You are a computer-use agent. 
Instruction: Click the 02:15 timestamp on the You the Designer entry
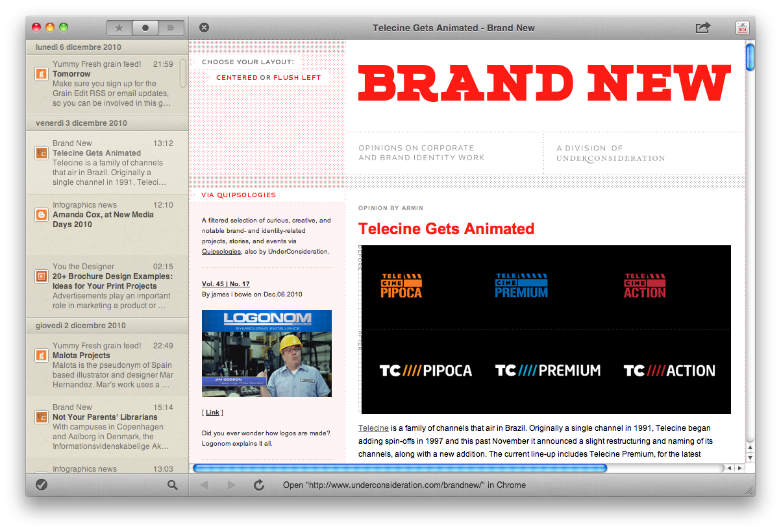click(163, 267)
